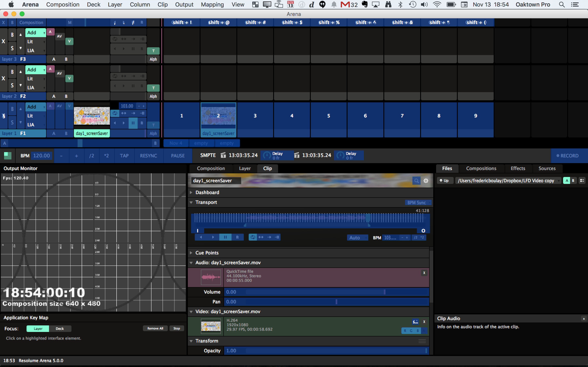Image resolution: width=588 pixels, height=367 pixels.
Task: Select ping-pong (bounce) playback mode in Transport
Action: coord(261,237)
